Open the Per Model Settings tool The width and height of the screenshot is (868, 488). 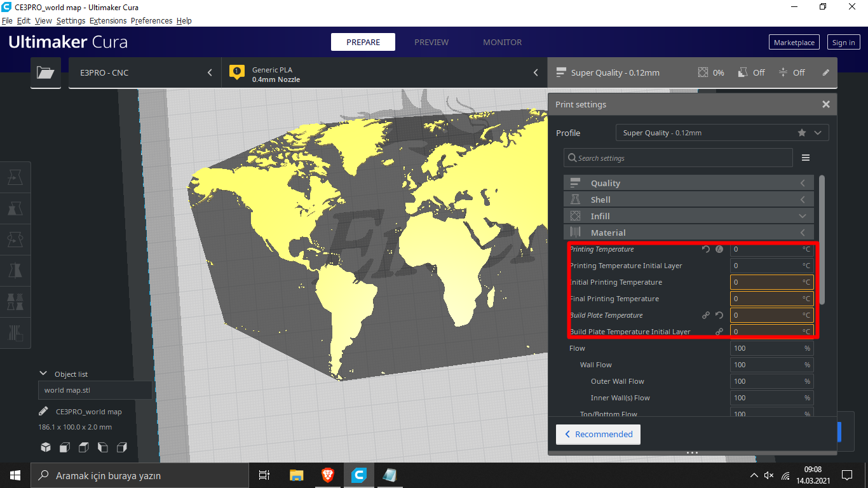pos(15,301)
